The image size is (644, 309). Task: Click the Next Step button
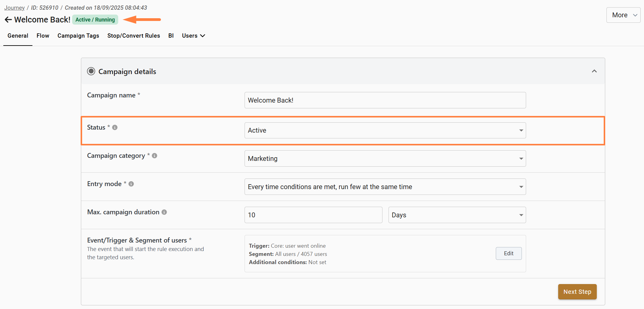(x=577, y=292)
